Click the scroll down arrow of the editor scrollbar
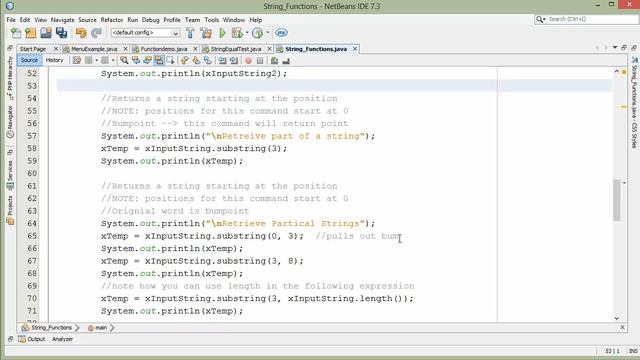Screen dimensions: 640x360 click(x=617, y=318)
